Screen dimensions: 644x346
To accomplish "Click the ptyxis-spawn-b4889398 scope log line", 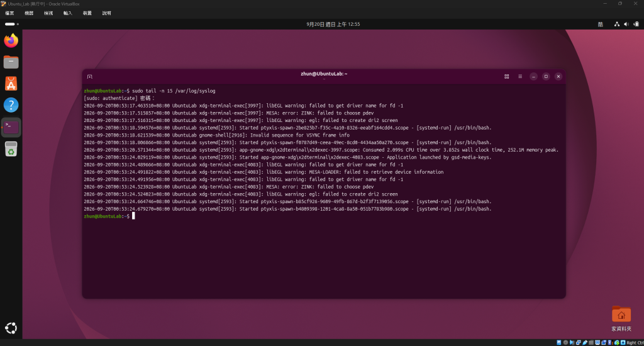I will coord(287,209).
